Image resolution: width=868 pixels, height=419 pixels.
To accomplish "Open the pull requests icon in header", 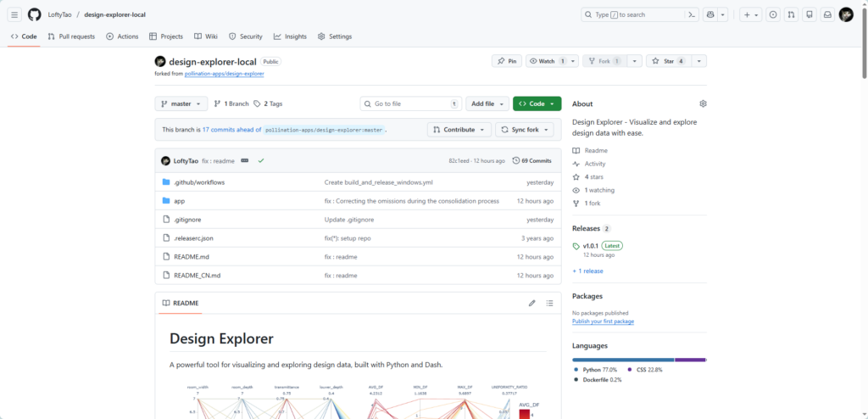I will 791,14.
